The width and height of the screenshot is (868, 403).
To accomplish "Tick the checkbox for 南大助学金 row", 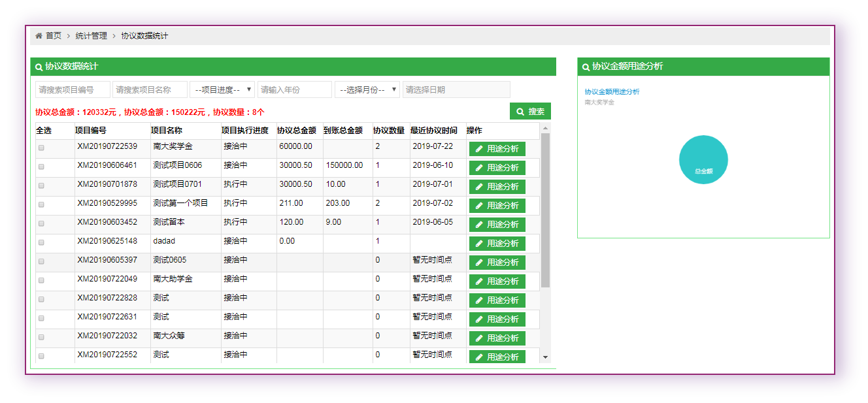I will point(41,281).
